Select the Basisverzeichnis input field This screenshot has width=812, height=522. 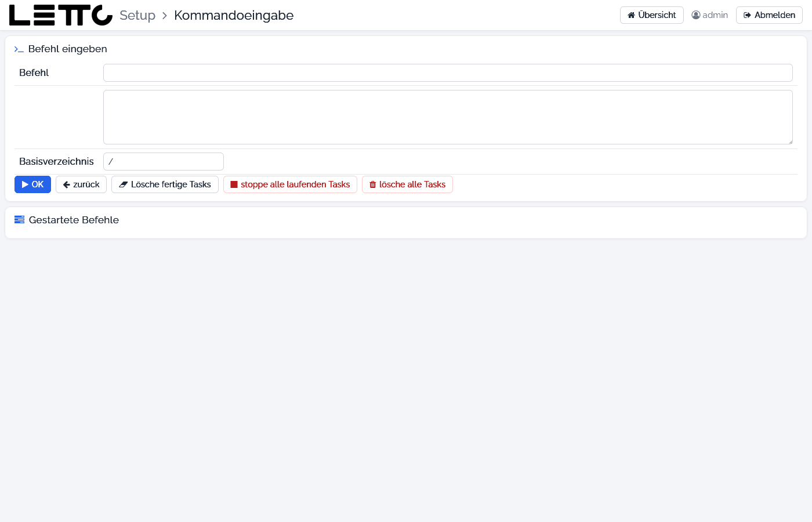tap(164, 161)
